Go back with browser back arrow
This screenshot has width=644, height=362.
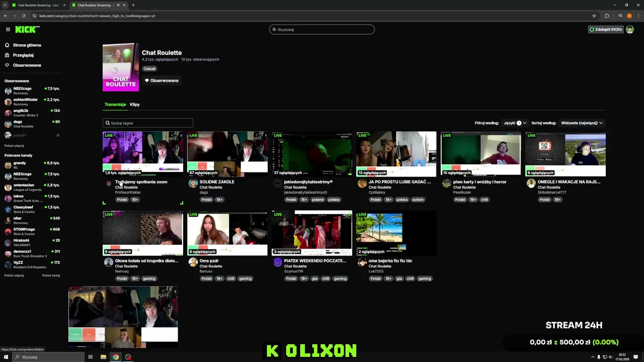click(x=6, y=16)
